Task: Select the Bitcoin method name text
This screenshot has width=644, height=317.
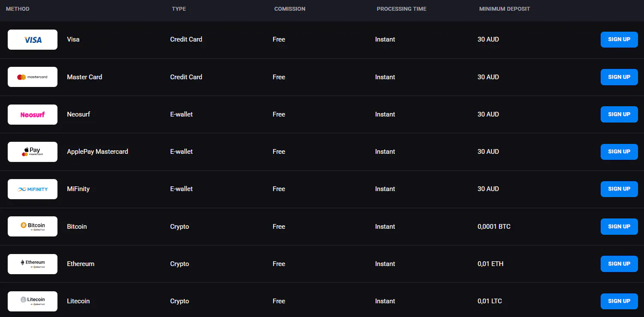Action: (x=77, y=227)
